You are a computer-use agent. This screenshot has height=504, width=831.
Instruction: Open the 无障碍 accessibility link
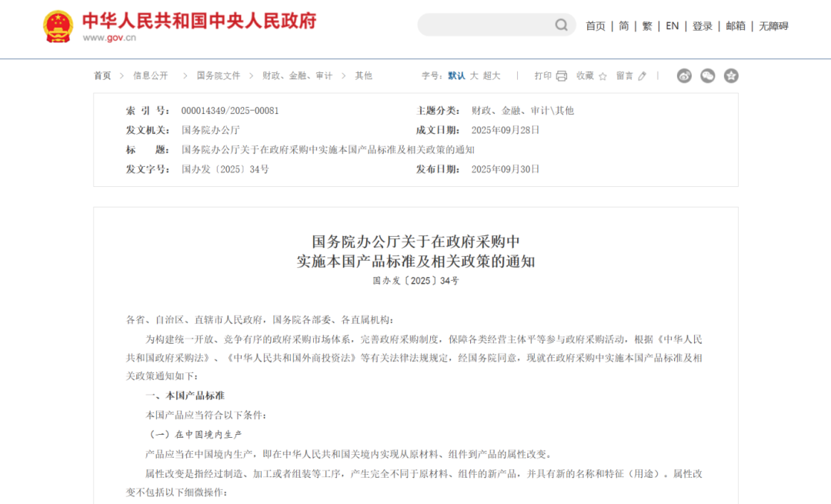(773, 25)
